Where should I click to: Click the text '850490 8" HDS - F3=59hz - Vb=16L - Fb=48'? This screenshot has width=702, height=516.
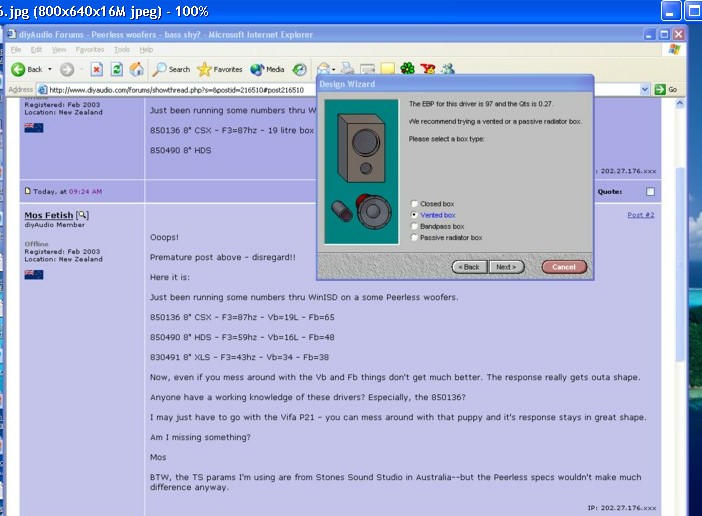click(242, 337)
